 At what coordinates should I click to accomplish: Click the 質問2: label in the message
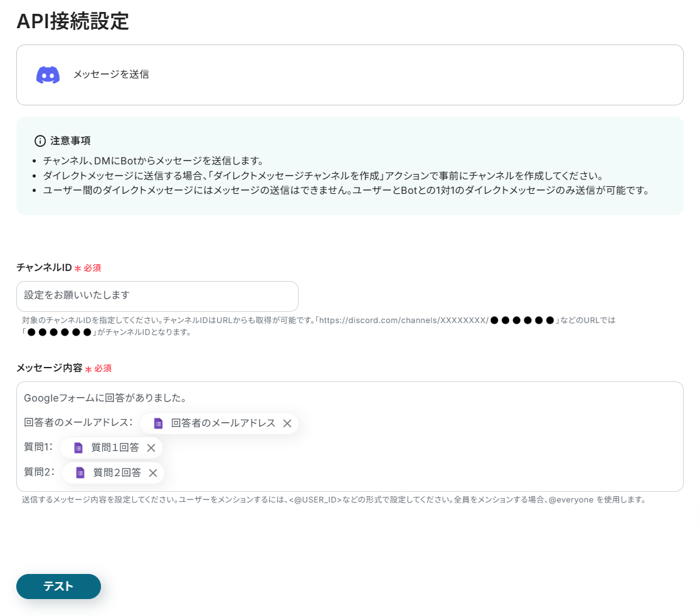(40, 472)
